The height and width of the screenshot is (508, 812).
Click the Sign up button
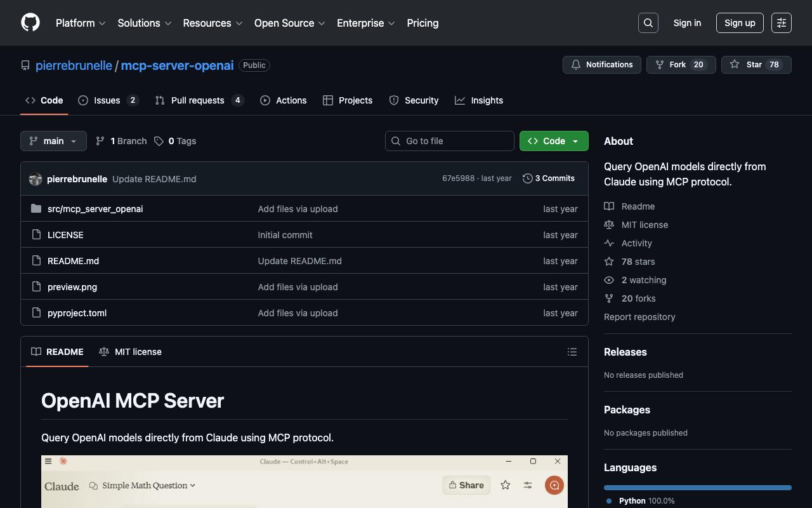(x=739, y=23)
